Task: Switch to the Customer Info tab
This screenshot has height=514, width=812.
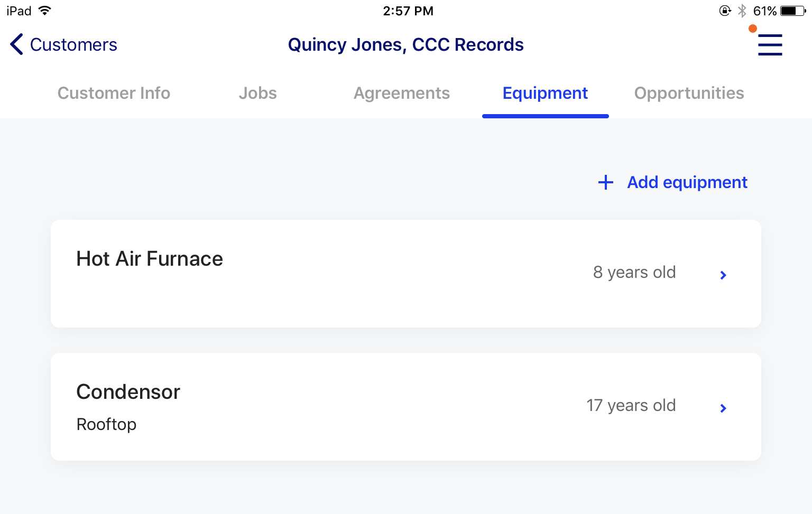Action: pos(114,93)
